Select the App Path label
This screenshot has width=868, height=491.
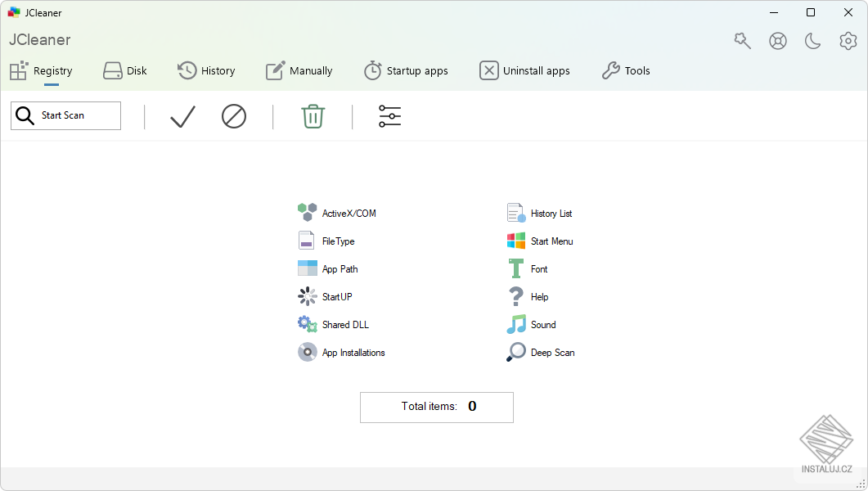tap(340, 269)
